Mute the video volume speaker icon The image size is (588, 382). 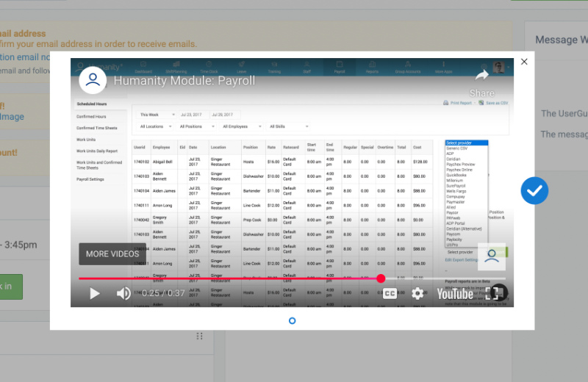123,293
